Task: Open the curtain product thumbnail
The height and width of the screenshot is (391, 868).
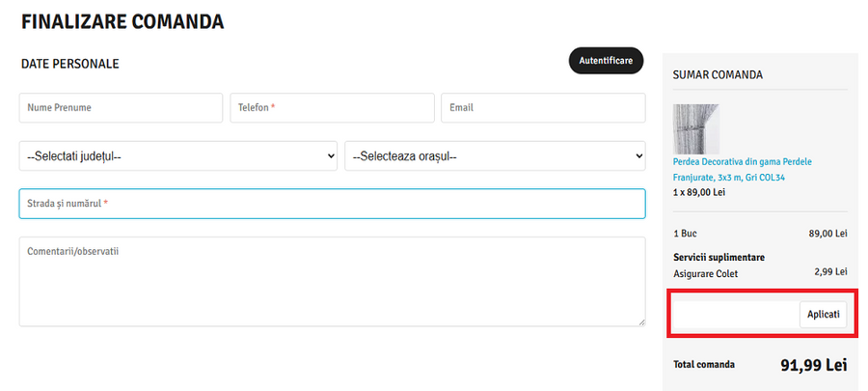Action: [x=695, y=128]
